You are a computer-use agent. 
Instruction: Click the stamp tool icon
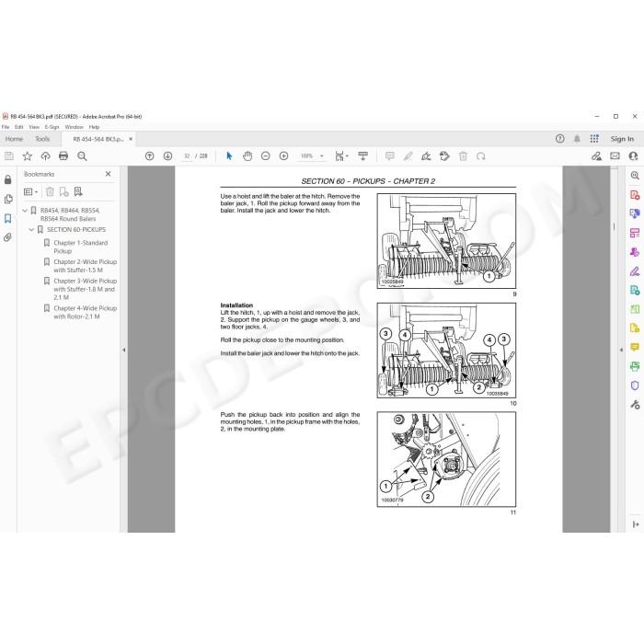pos(444,156)
